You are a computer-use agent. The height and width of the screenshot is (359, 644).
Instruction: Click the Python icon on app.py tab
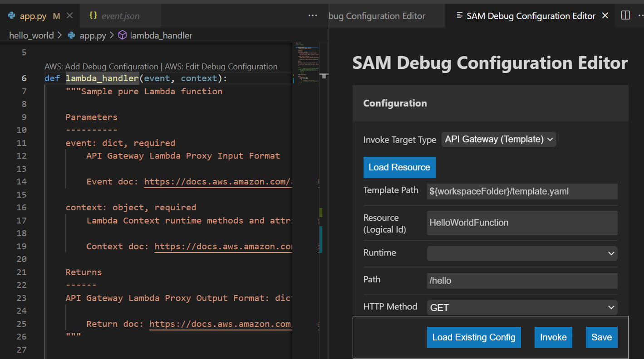(x=11, y=16)
